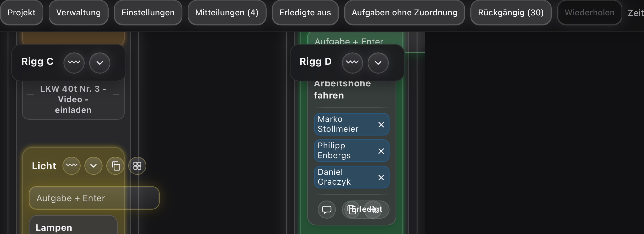Remove Marko Stollmeier from the task
Viewport: 644px width, 234px height.
point(381,124)
